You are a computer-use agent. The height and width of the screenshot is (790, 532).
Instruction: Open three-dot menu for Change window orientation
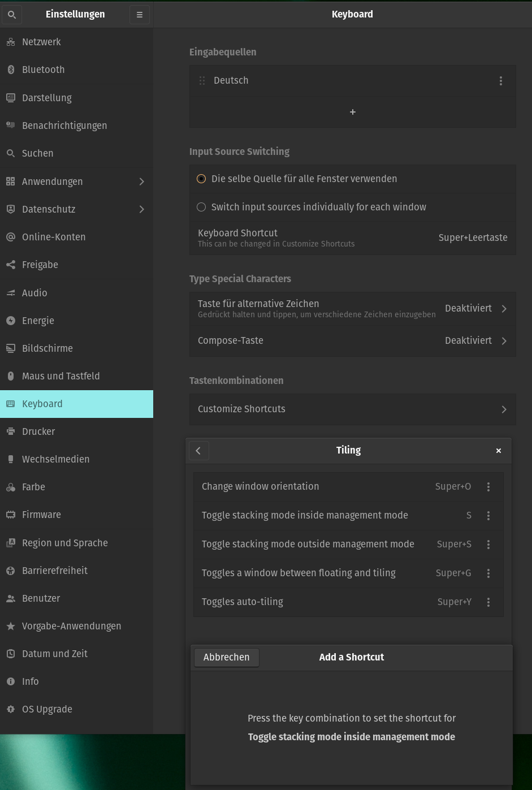[488, 487]
